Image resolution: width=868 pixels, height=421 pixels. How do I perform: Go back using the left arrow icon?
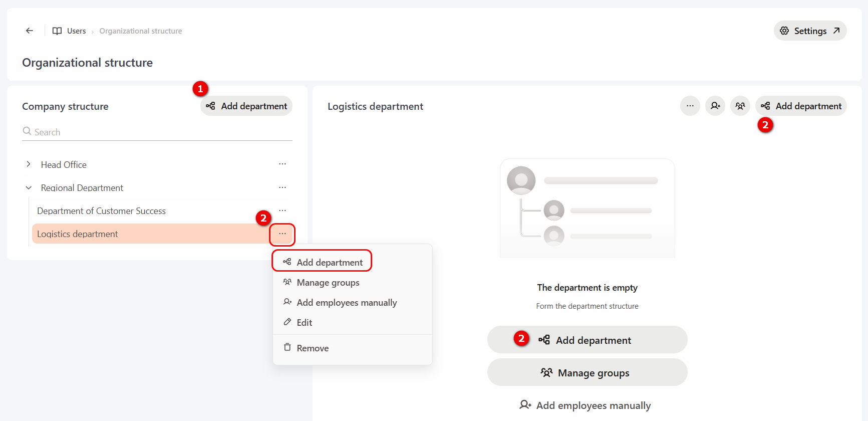pos(30,31)
